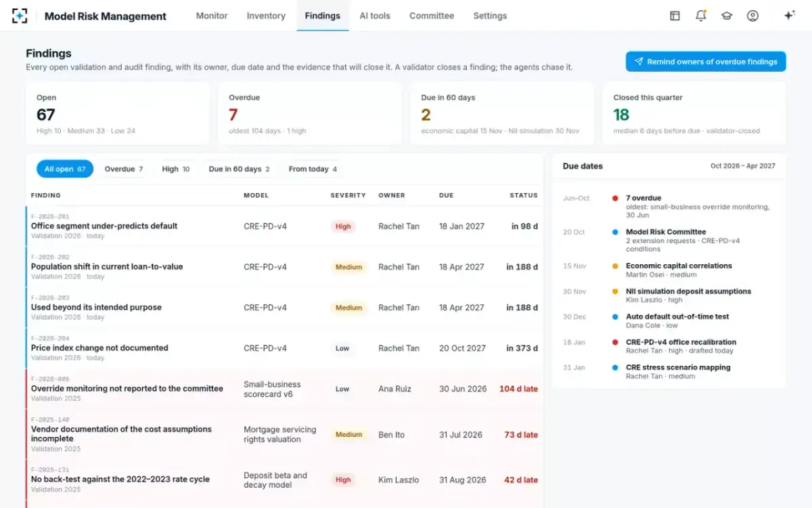The width and height of the screenshot is (812, 508).
Task: Click the Model Risk Management logo icon
Action: click(20, 16)
